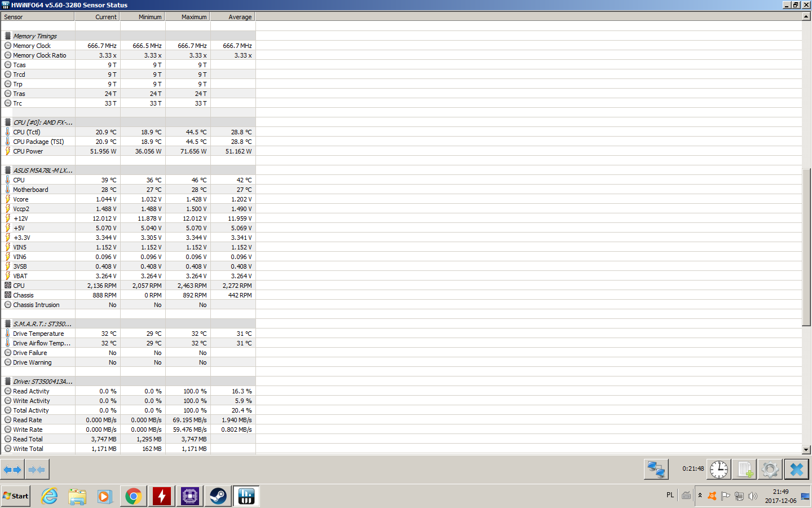Launch Windows Media Player from the taskbar
Screen dimensions: 812x508
coord(105,496)
